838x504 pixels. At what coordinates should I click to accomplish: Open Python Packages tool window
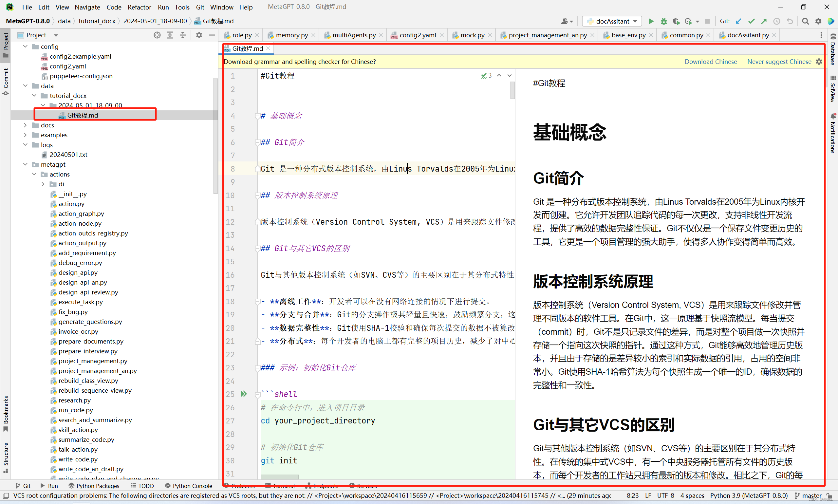(x=94, y=486)
